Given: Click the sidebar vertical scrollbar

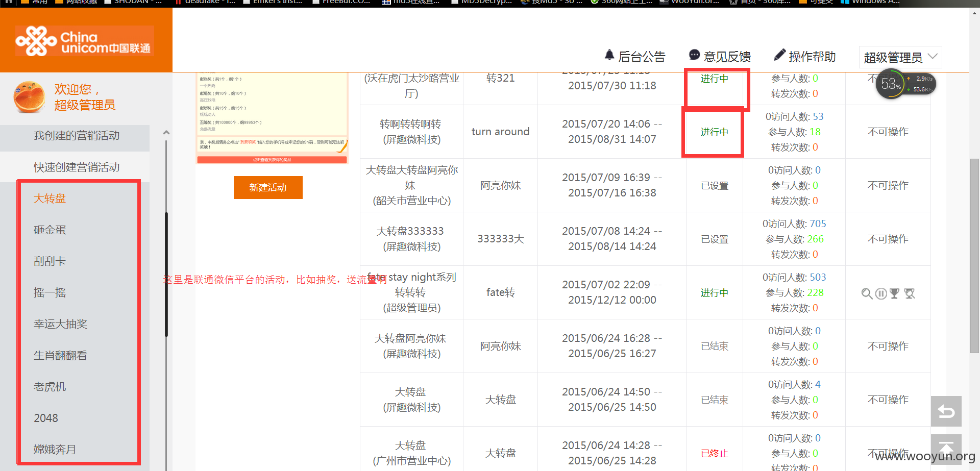Looking at the screenshot, I should [166, 274].
